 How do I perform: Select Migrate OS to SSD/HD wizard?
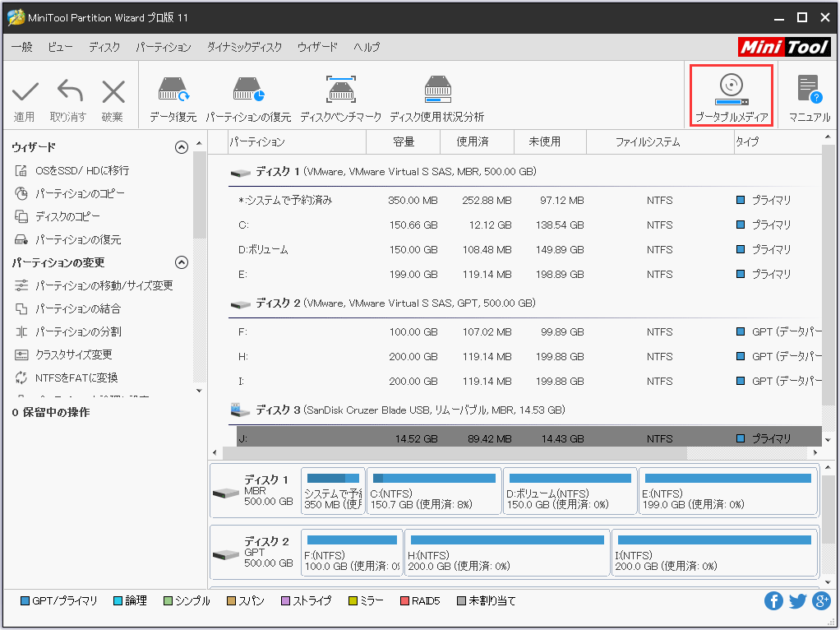click(x=82, y=170)
